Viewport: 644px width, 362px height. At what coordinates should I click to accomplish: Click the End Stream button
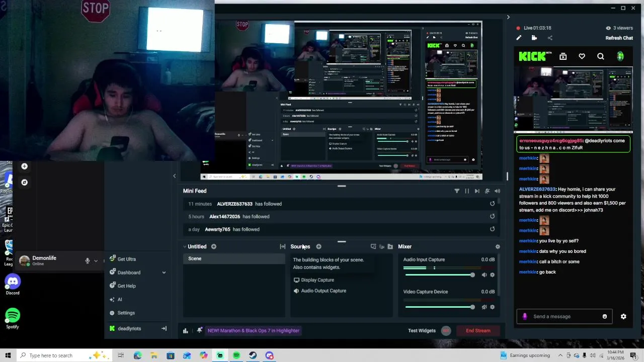tap(478, 330)
